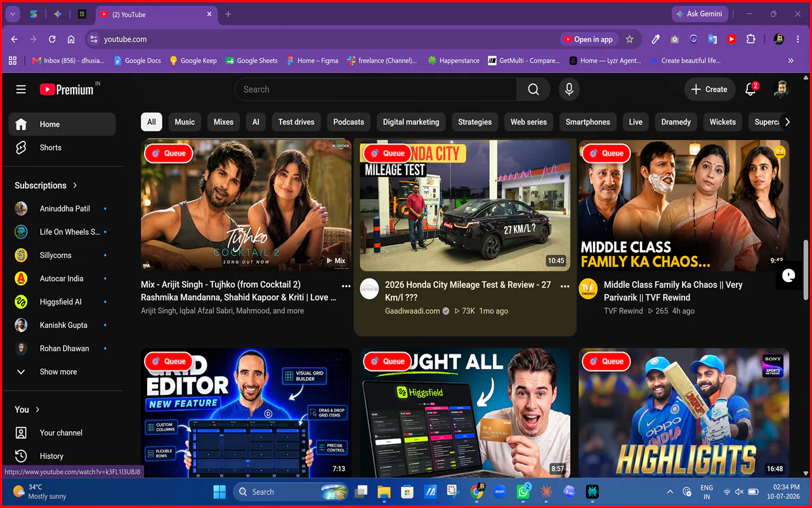Add Honda City video to Queue
Image resolution: width=812 pixels, height=508 pixels.
point(388,153)
